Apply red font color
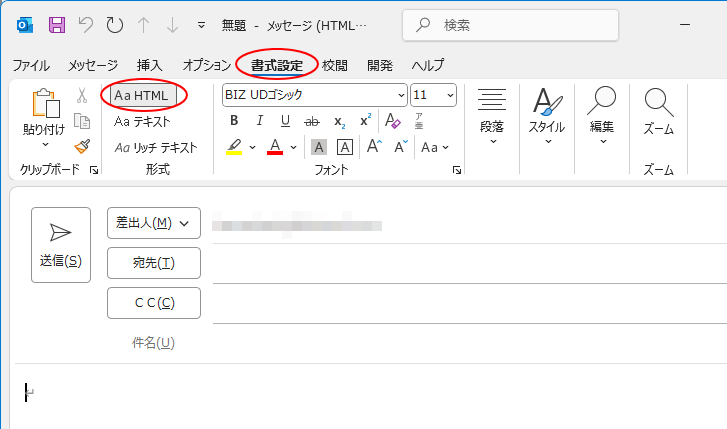The width and height of the screenshot is (727, 429). 275,147
